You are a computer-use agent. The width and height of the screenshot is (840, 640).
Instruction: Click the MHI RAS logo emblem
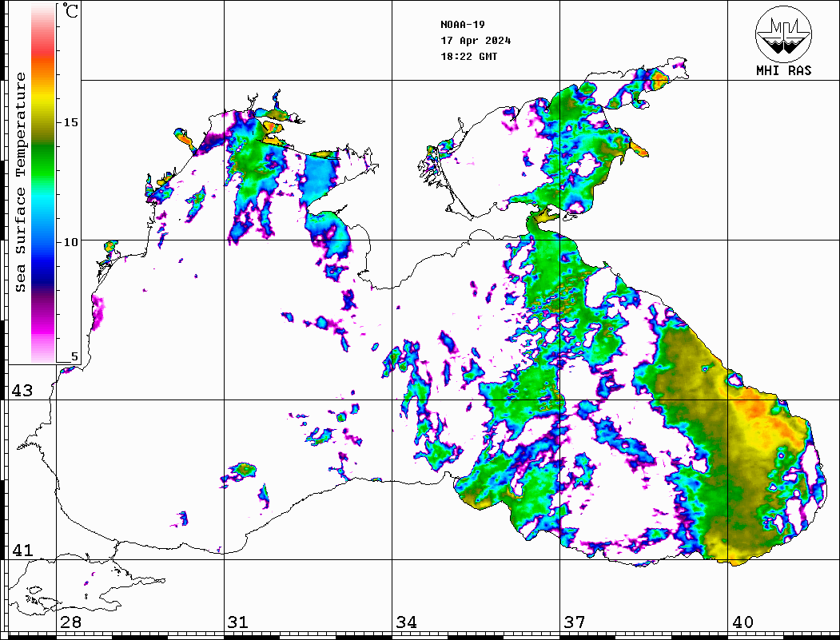[783, 34]
